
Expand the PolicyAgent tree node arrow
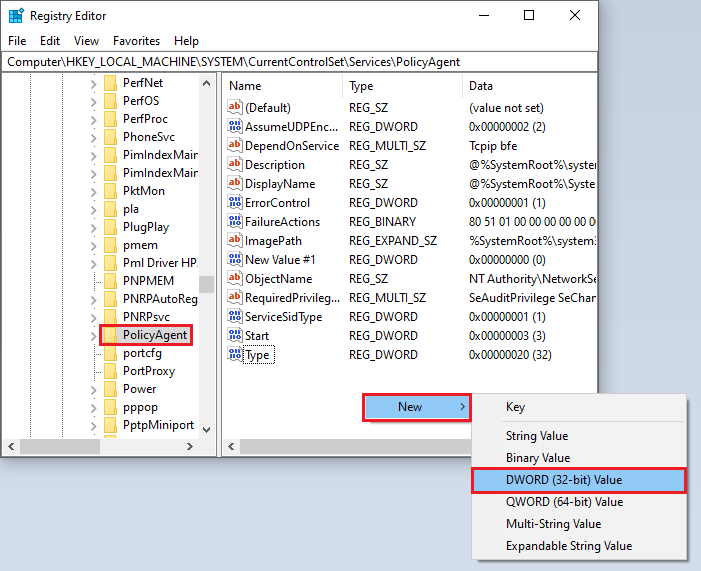pyautogui.click(x=94, y=334)
